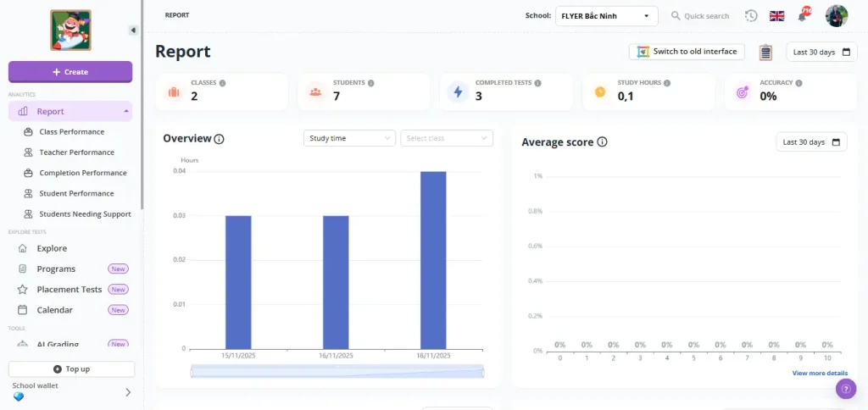The width and height of the screenshot is (868, 410).
Task: Open Class Performance report
Action: click(71, 131)
